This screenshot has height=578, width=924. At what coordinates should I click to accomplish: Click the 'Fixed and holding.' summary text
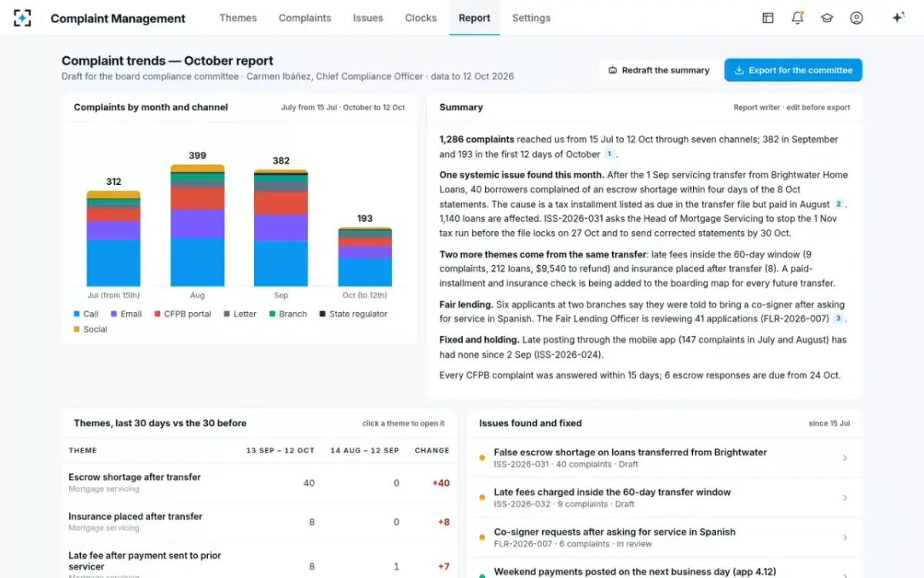479,340
